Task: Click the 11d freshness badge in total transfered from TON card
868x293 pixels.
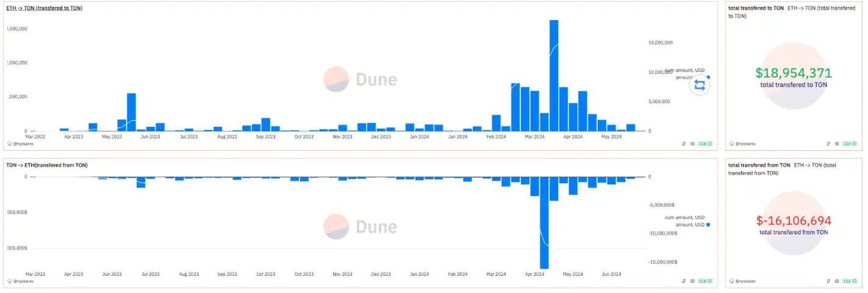Action: [850, 281]
